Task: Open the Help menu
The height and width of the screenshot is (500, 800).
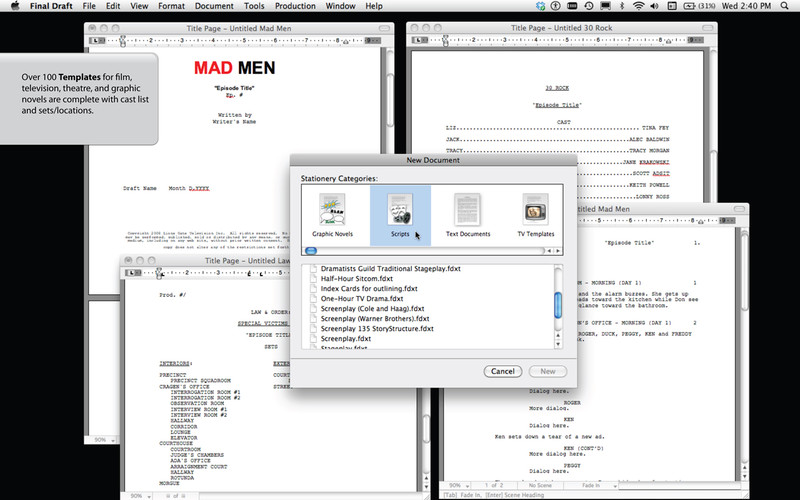Action: pyautogui.click(x=374, y=6)
